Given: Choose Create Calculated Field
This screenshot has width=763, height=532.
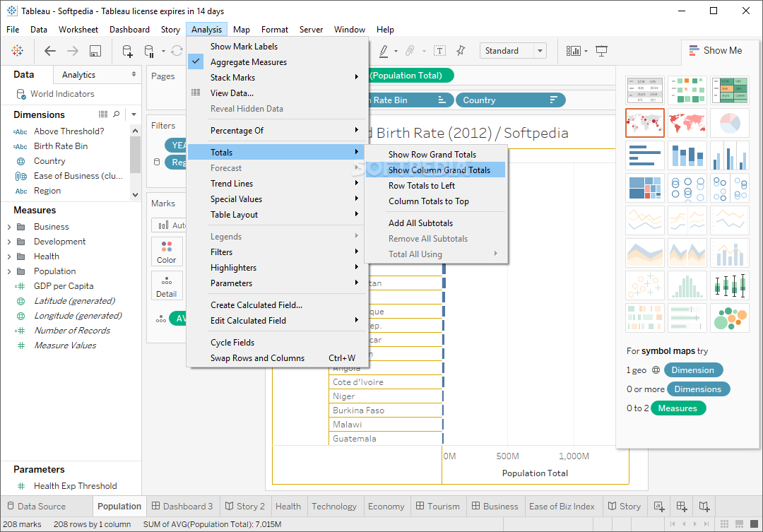Looking at the screenshot, I should [x=277, y=305].
